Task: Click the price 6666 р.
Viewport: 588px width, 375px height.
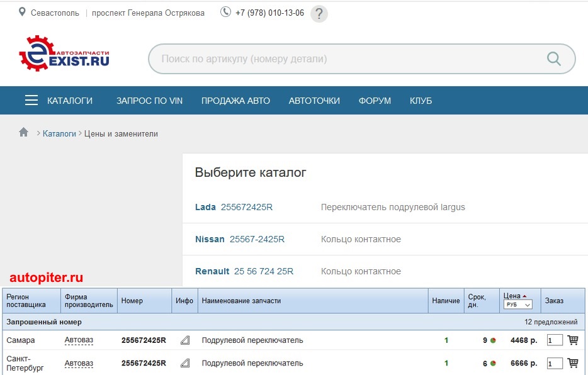Action: coord(524,363)
